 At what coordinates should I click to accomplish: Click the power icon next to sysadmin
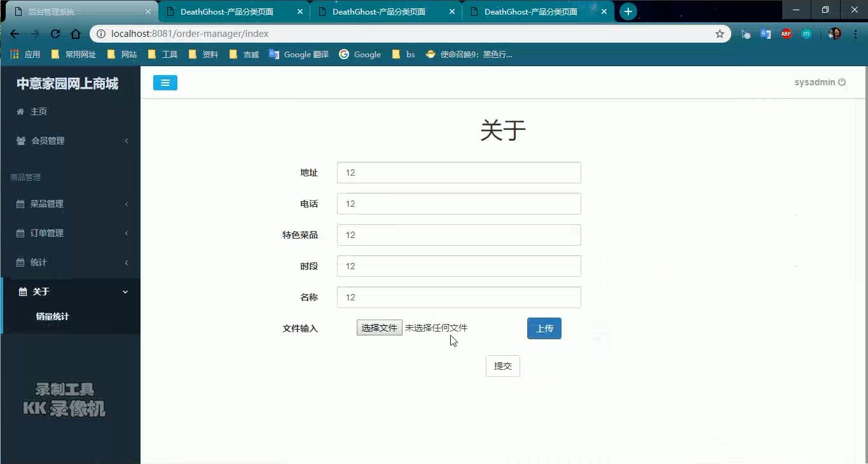(842, 82)
